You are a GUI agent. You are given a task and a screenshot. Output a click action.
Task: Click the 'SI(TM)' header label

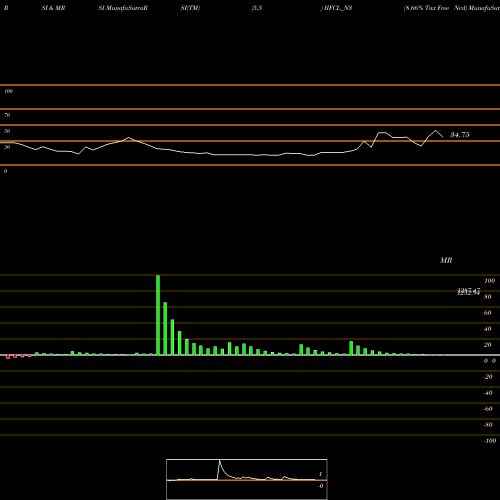point(190,8)
